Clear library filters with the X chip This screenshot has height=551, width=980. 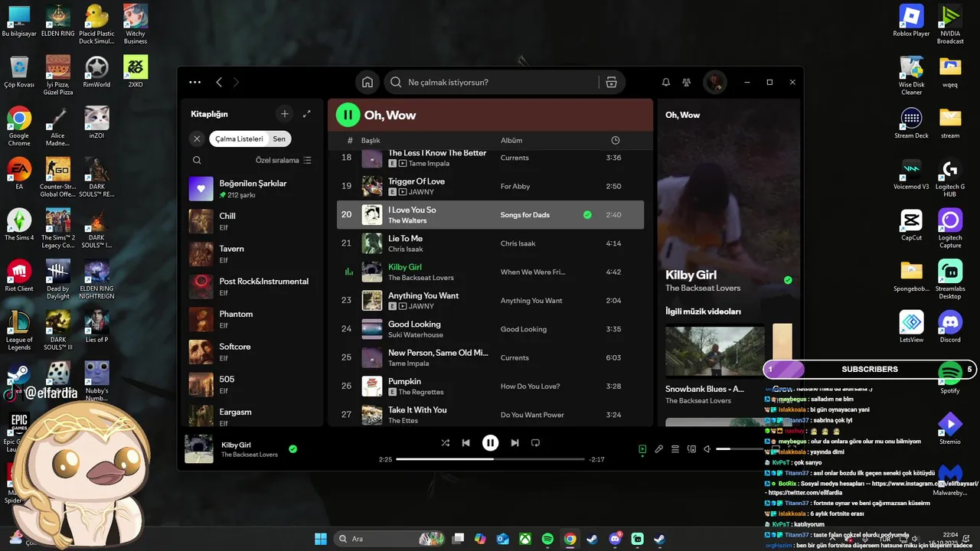click(197, 139)
